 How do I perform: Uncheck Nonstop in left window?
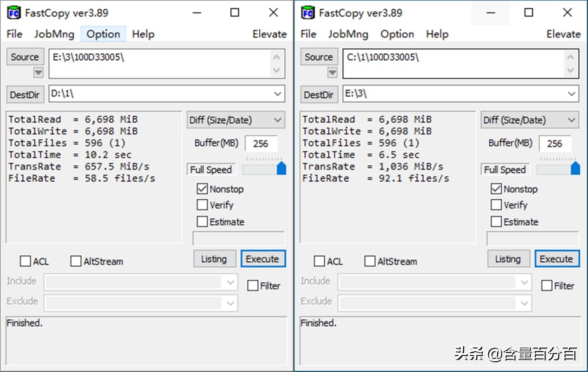[202, 189]
